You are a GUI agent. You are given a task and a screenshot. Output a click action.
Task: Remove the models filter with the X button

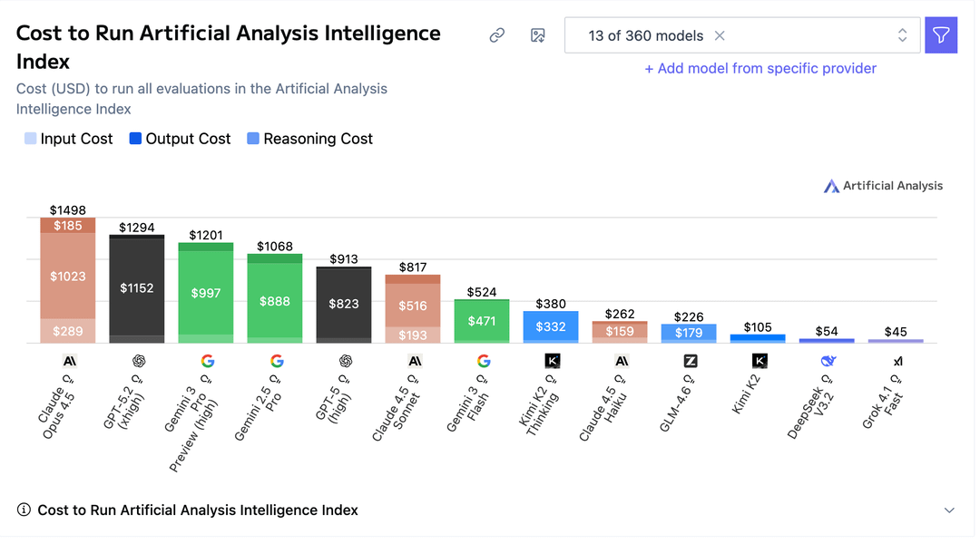pyautogui.click(x=718, y=35)
